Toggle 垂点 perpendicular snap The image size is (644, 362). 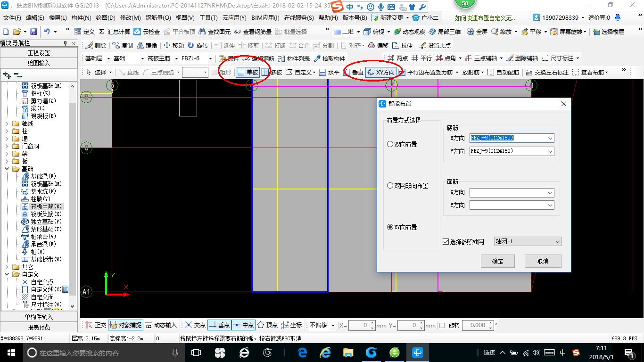tap(219, 325)
